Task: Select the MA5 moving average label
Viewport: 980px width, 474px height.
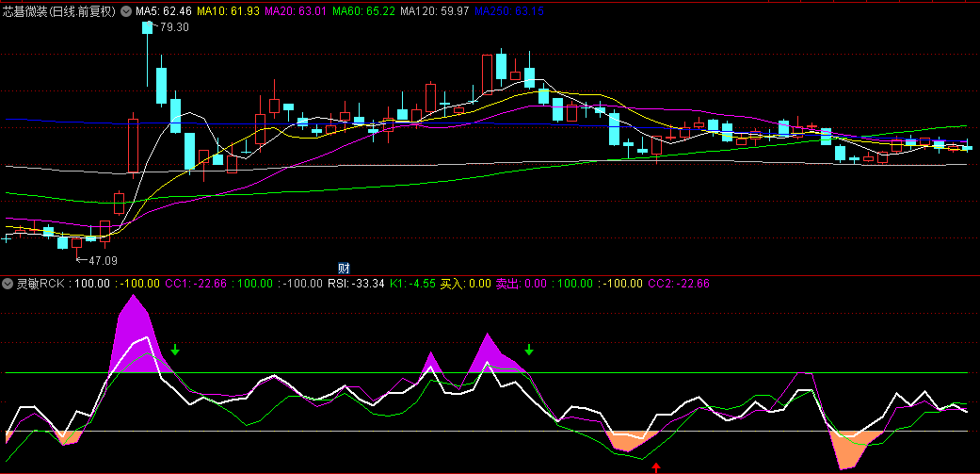Action: coord(164,11)
